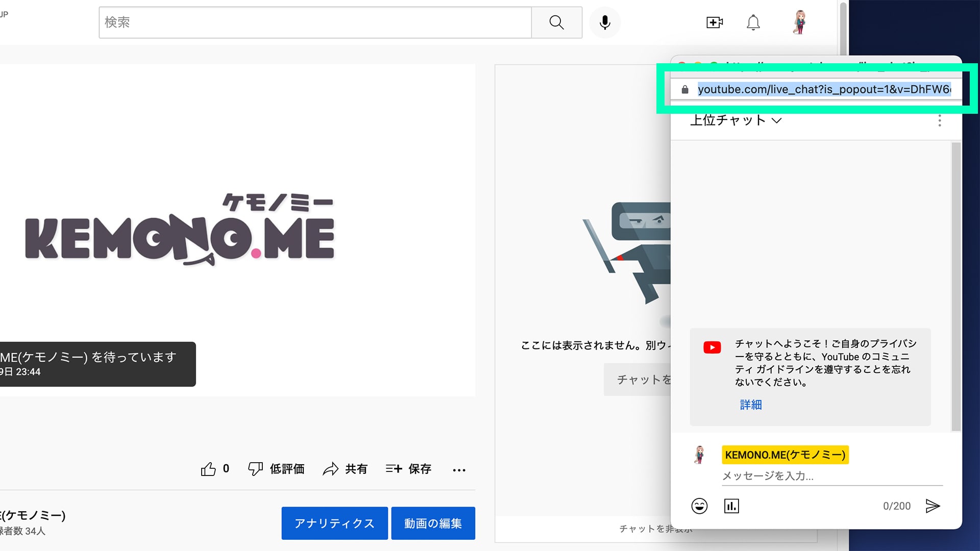This screenshot has width=980, height=551.
Task: Open the create video icon
Action: coord(714,22)
